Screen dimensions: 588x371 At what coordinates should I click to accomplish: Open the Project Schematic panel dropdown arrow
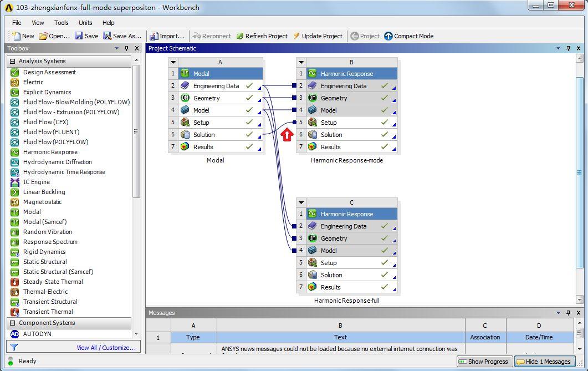coord(559,48)
